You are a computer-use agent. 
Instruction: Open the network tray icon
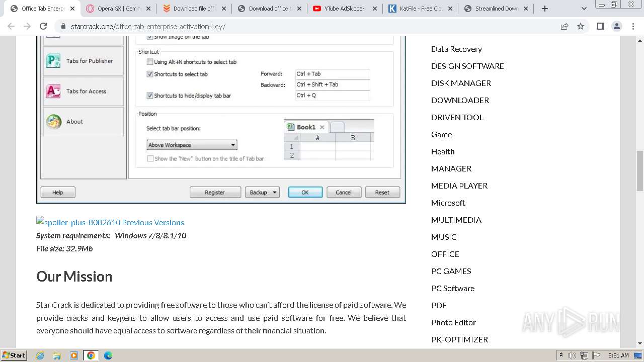(x=584, y=355)
